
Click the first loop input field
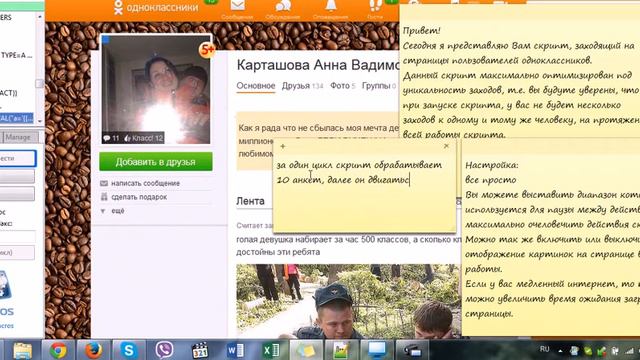[17, 236]
